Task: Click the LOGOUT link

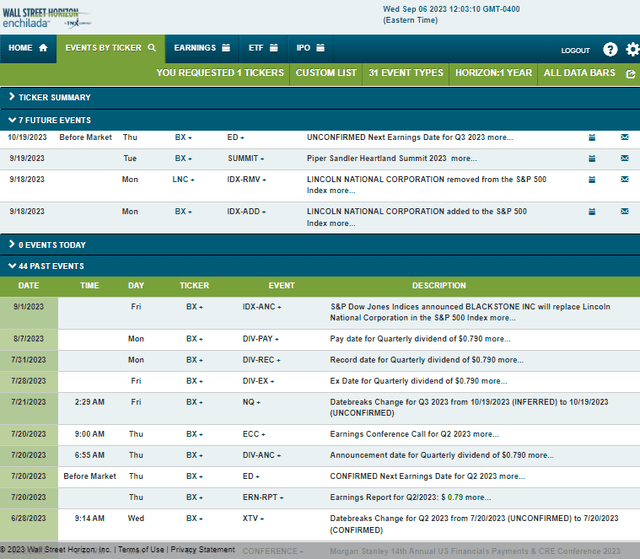Action: tap(575, 51)
